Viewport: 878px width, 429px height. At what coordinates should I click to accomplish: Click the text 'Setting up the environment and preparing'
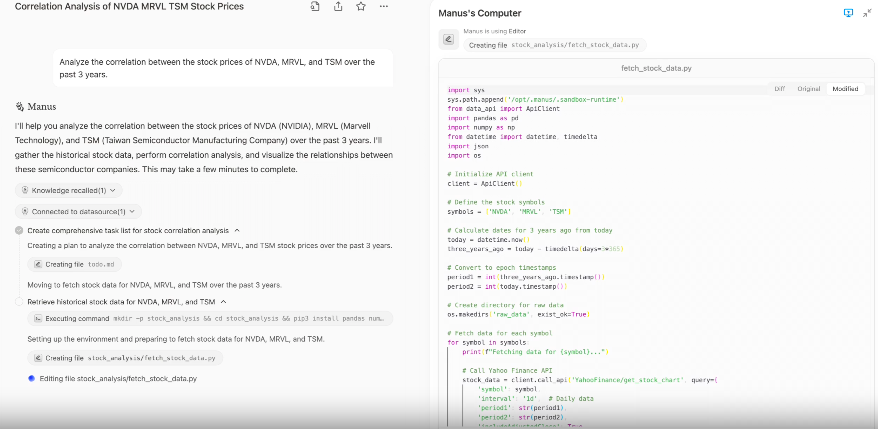click(x=176, y=339)
